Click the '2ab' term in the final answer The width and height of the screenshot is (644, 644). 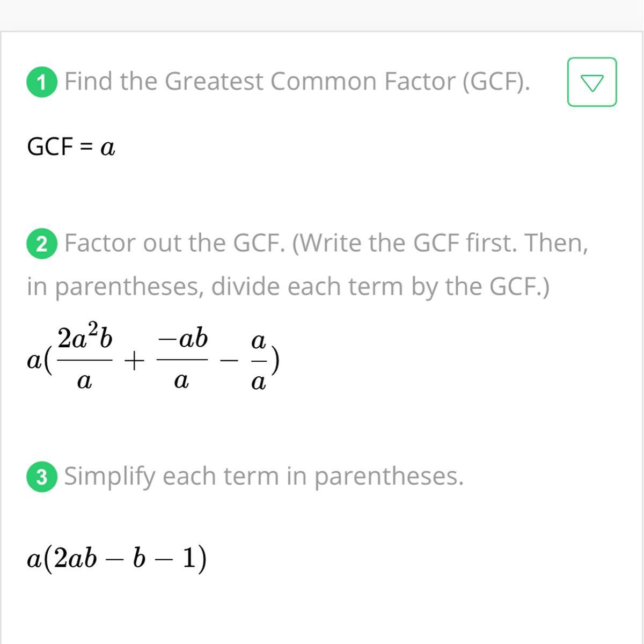(76, 559)
